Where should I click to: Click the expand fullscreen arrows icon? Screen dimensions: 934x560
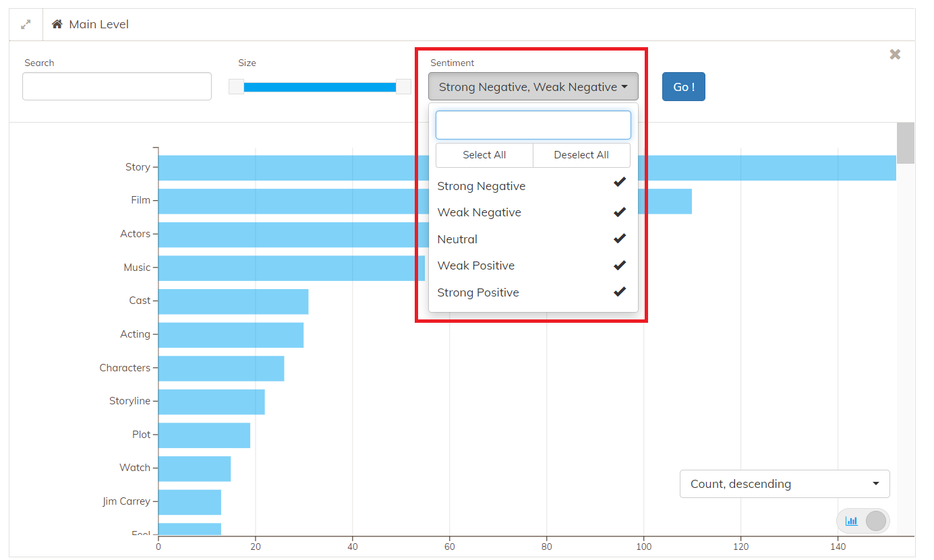coord(26,24)
